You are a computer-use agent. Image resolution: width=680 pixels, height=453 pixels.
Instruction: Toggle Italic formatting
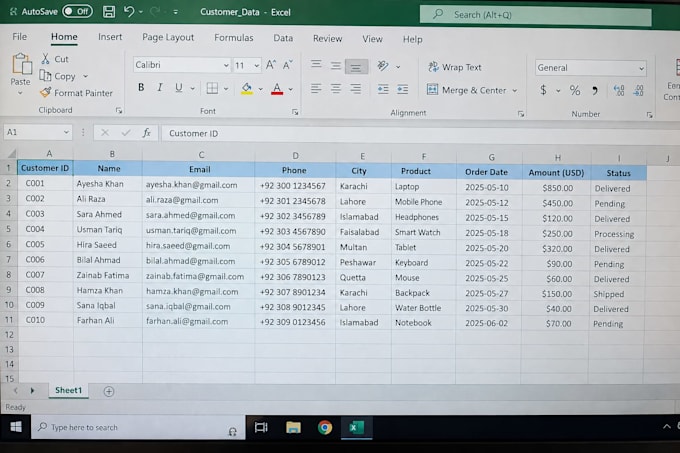point(160,88)
